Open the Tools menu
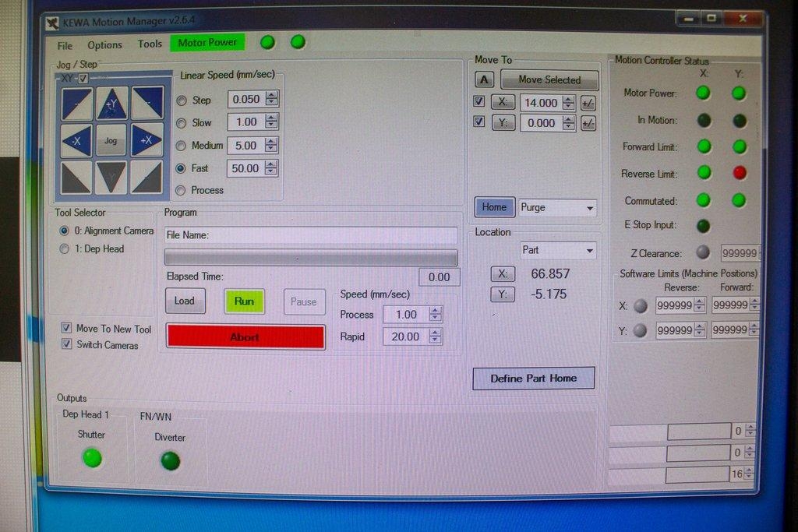The height and width of the screenshot is (532, 798). [x=150, y=44]
